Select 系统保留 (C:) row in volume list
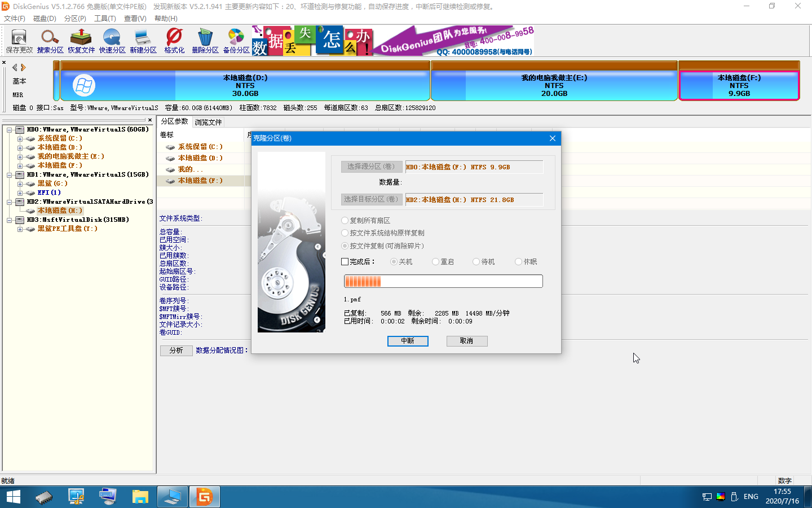The width and height of the screenshot is (812, 508). click(x=200, y=147)
